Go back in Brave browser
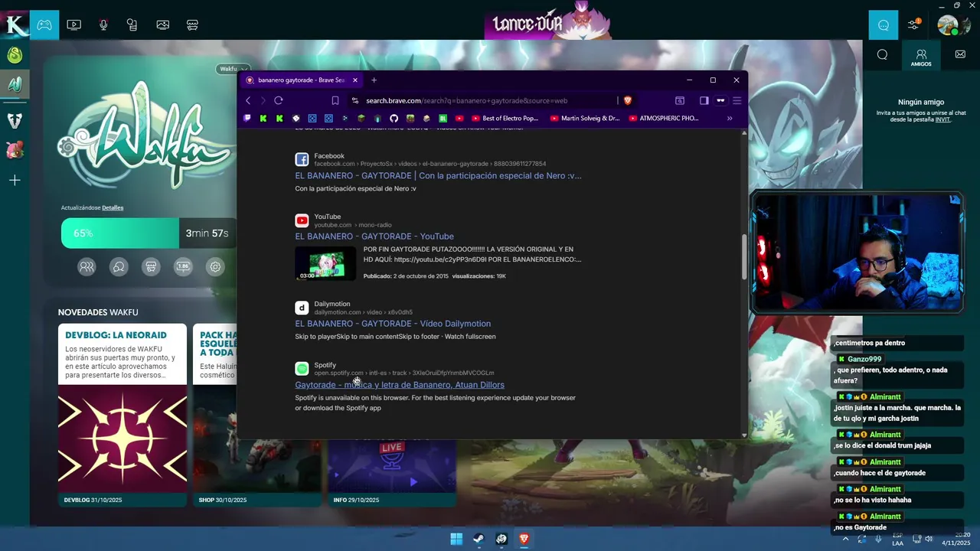Screen dimensions: 980x551 pyautogui.click(x=248, y=100)
